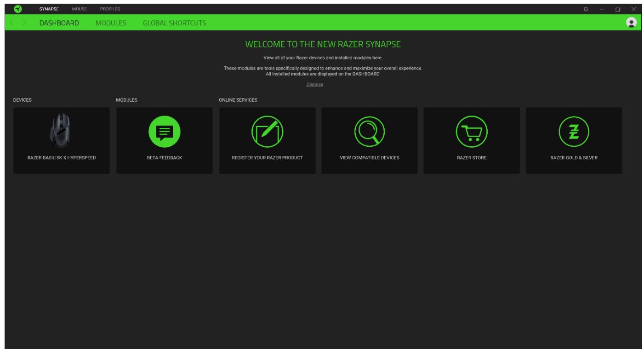Open the Global Shortcuts tab
Viewport: 644px width, 352px height.
175,23
